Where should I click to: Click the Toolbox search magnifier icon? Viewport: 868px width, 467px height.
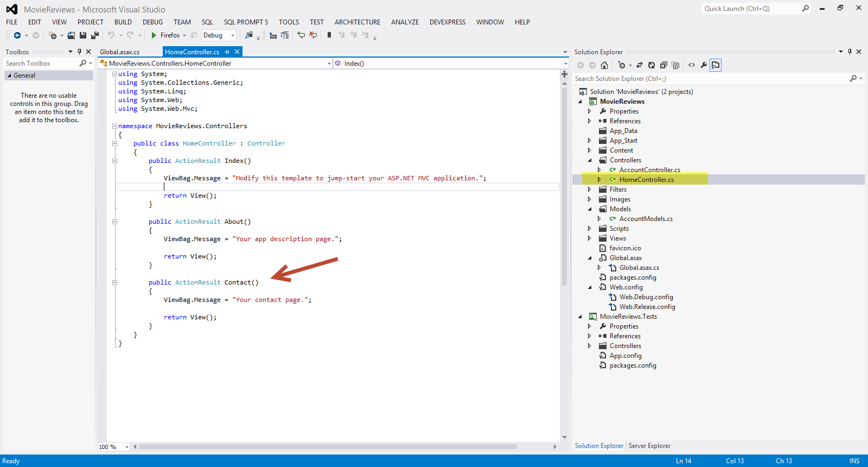[x=83, y=64]
